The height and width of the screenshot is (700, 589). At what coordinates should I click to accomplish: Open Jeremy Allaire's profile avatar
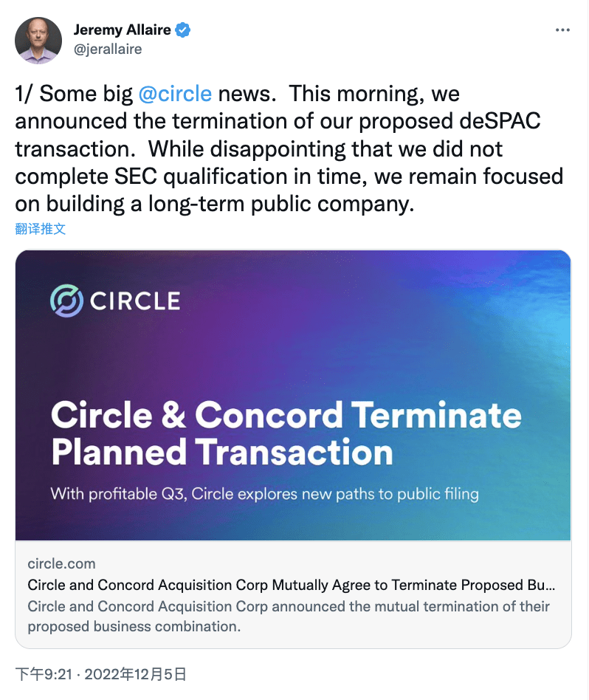pos(38,40)
